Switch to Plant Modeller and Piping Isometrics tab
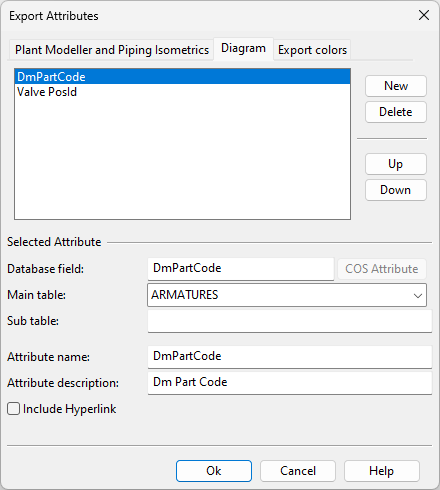This screenshot has height=490, width=440. click(x=112, y=50)
